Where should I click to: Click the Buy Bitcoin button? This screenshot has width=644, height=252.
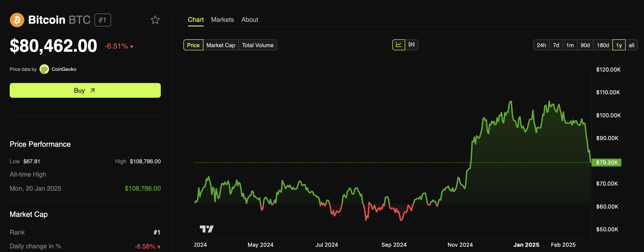[85, 90]
